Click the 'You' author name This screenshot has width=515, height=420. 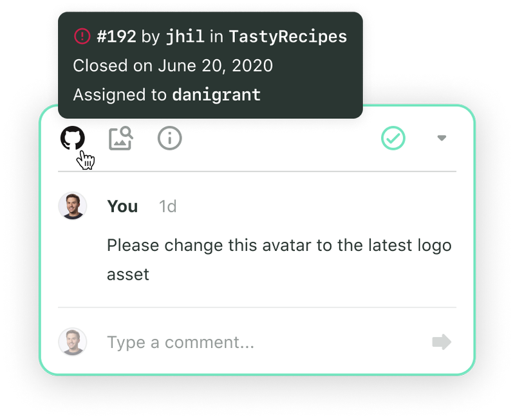122,206
